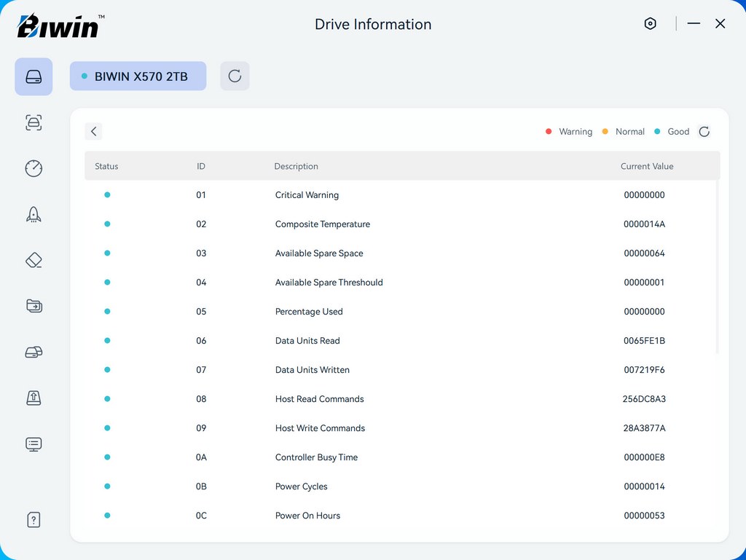The height and width of the screenshot is (560, 746).
Task: Open the drive clone sidebar icon
Action: [34, 352]
